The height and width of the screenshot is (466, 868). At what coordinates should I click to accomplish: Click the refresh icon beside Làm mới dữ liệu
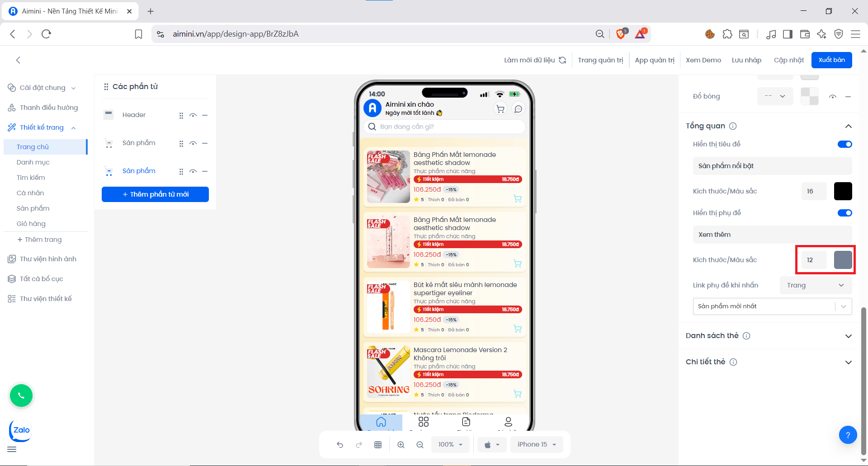pyautogui.click(x=562, y=60)
